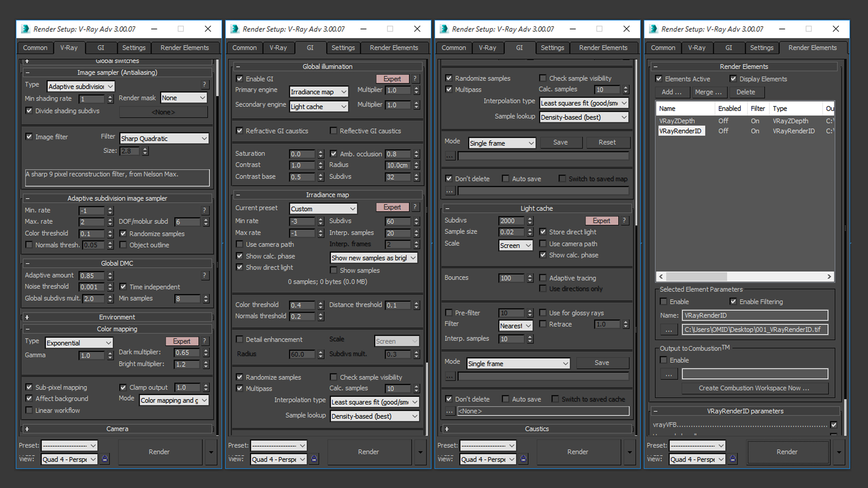Viewport: 868px width, 488px height.
Task: Open help '?' in Global illumination rollout
Action: pos(415,79)
